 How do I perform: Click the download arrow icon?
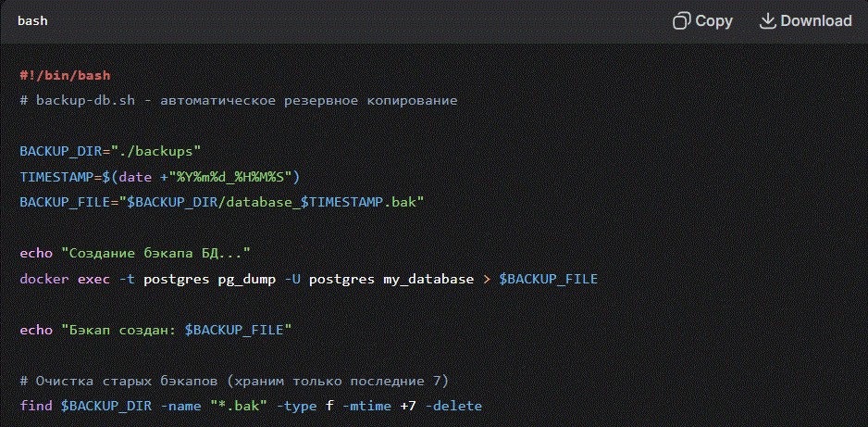pyautogui.click(x=767, y=21)
